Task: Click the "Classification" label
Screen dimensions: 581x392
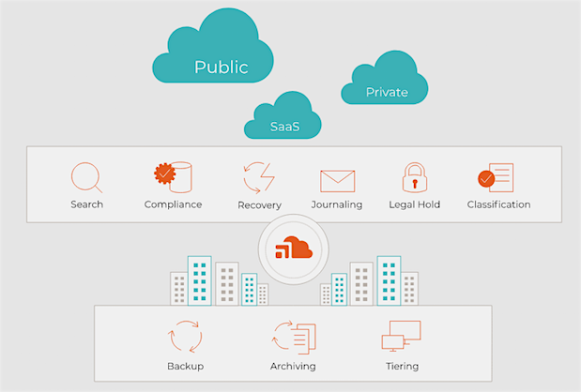Action: pyautogui.click(x=498, y=204)
